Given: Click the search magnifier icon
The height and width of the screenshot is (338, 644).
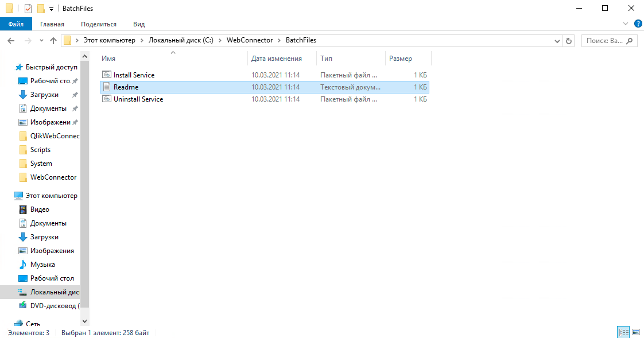Looking at the screenshot, I should tap(630, 41).
